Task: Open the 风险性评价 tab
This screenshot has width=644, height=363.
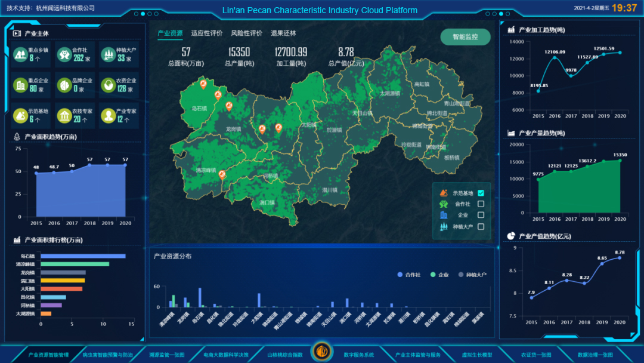Action: click(x=246, y=33)
